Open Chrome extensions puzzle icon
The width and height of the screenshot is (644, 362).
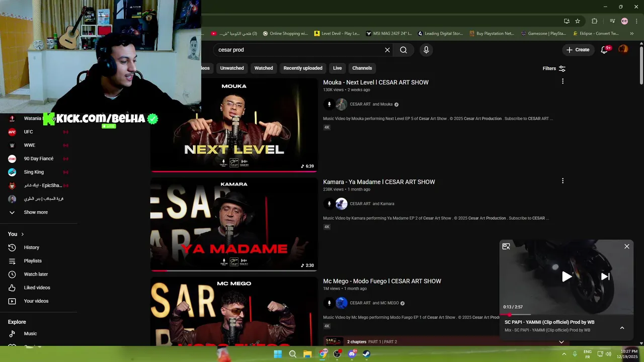point(594,21)
